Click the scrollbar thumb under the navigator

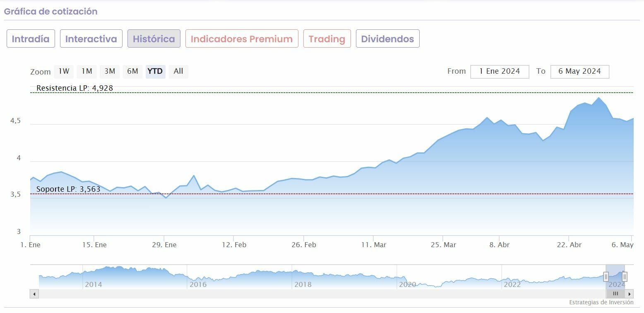pos(615,294)
